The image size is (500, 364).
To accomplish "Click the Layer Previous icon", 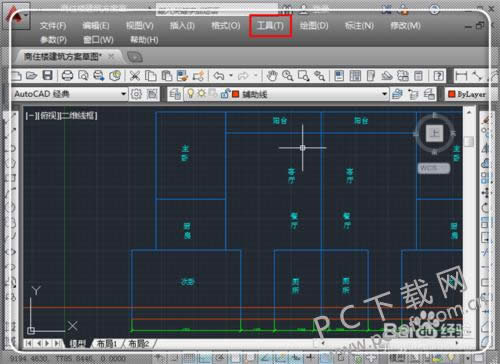I will click(413, 94).
